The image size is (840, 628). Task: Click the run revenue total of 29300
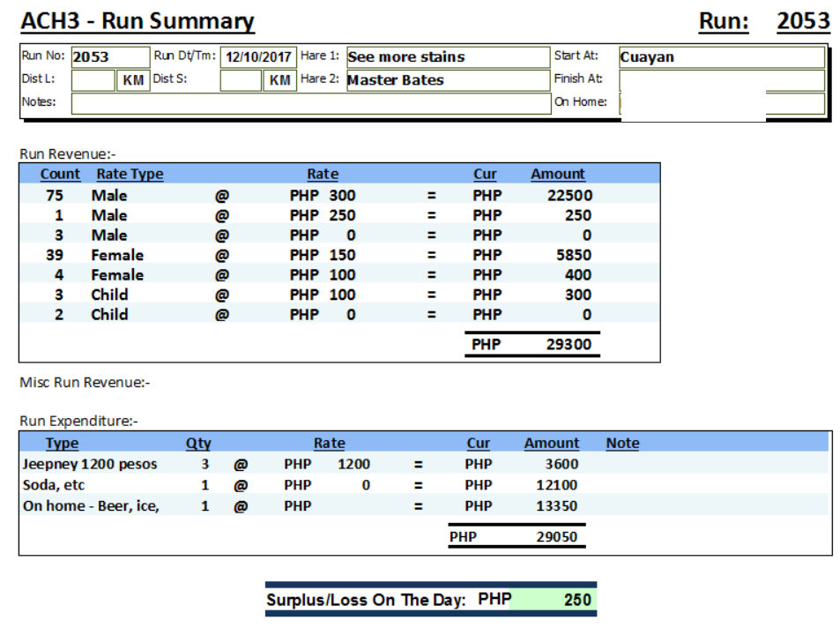pyautogui.click(x=569, y=345)
